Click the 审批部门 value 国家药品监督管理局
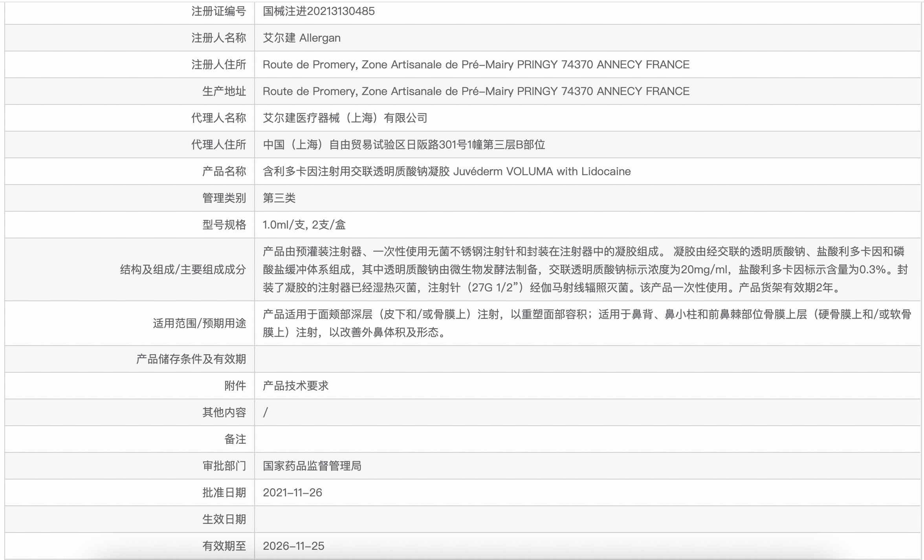Image resolution: width=924 pixels, height=560 pixels. [312, 466]
